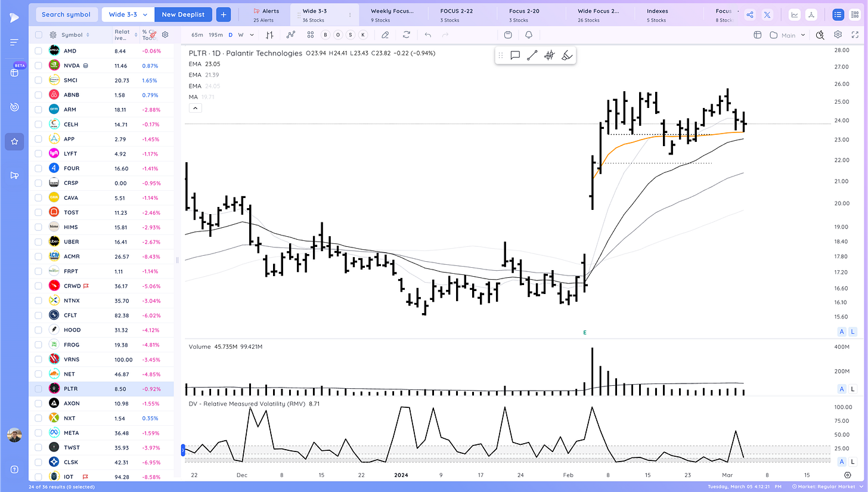Tick the checkbox for PLTR
868x492 pixels.
39,388
